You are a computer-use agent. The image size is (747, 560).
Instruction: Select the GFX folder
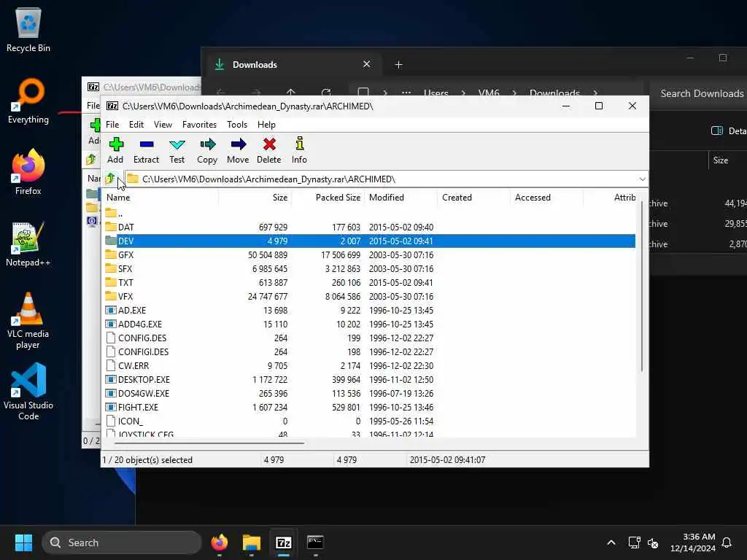tap(369, 254)
